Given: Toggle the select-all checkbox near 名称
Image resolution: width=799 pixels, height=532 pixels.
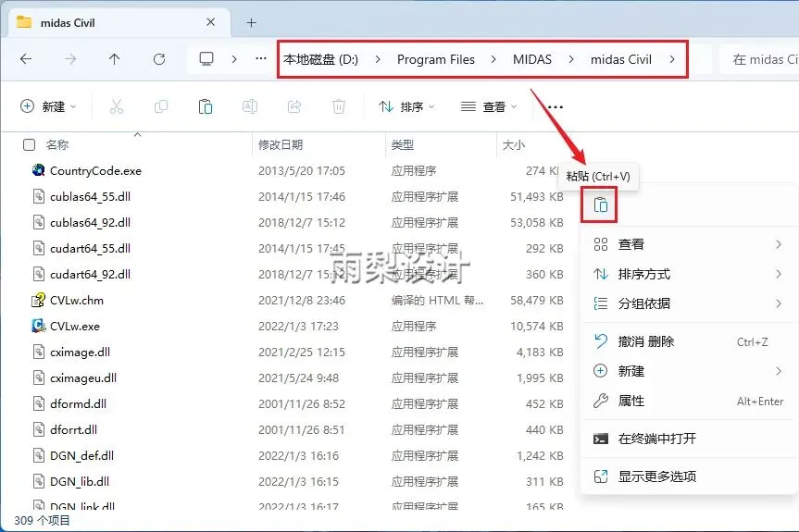Looking at the screenshot, I should [29, 145].
